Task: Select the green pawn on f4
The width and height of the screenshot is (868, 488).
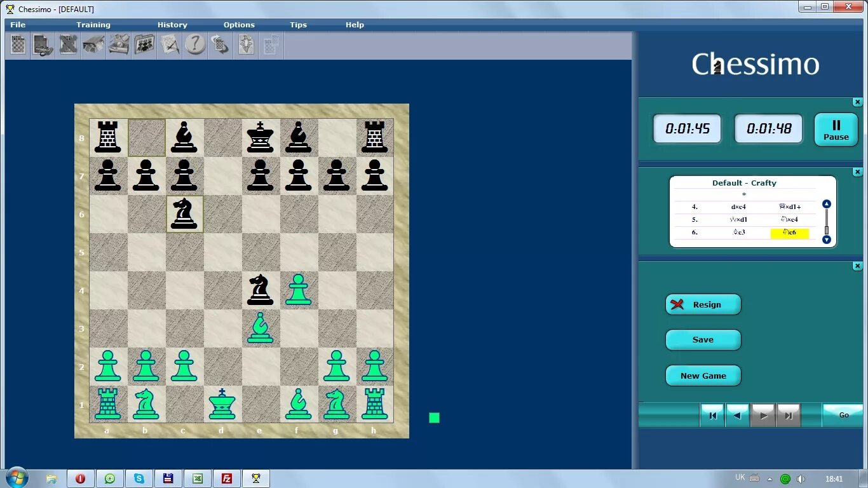Action: [299, 290]
